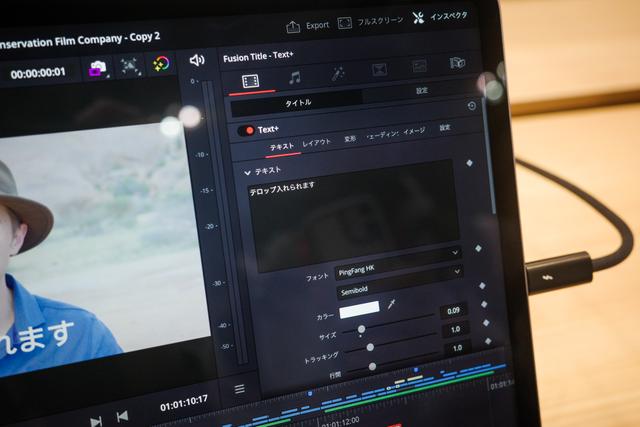Click the 行間 1.0 value field
Screen dimensions: 640x427
(x=457, y=348)
